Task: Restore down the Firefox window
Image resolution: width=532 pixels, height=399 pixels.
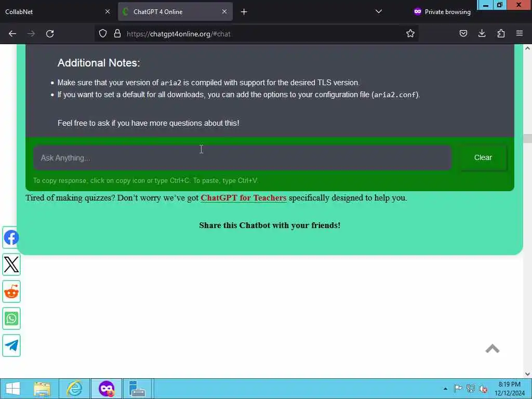Action: (500, 5)
